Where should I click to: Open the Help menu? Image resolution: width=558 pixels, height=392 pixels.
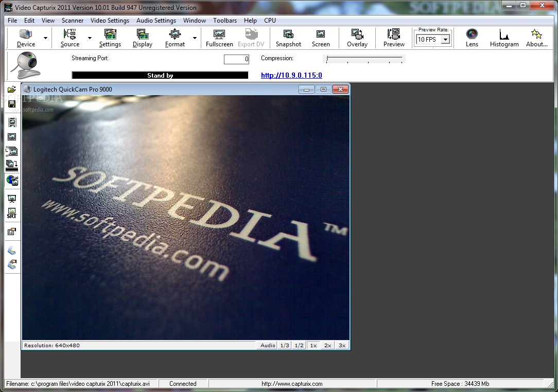[250, 20]
